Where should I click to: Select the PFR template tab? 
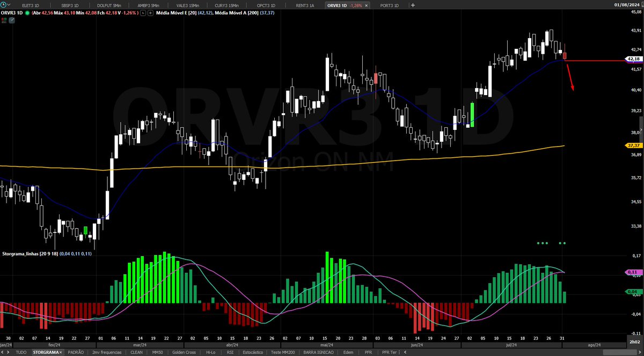click(x=368, y=352)
